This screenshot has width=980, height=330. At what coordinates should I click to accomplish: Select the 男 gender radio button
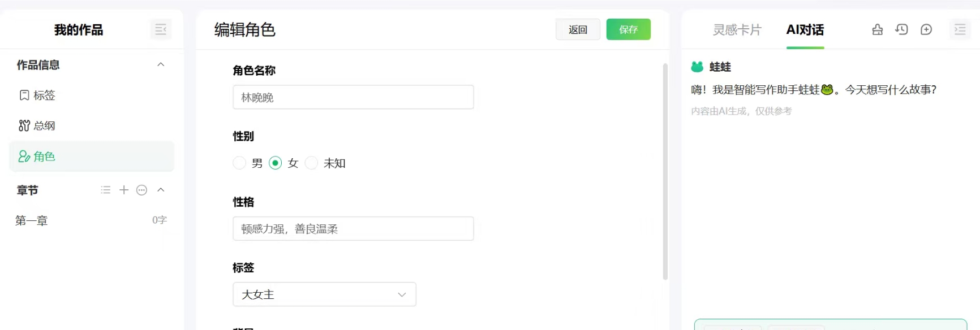239,163
